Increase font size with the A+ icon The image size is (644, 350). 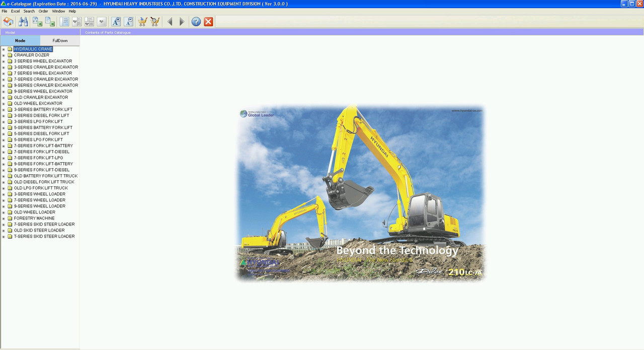[116, 22]
